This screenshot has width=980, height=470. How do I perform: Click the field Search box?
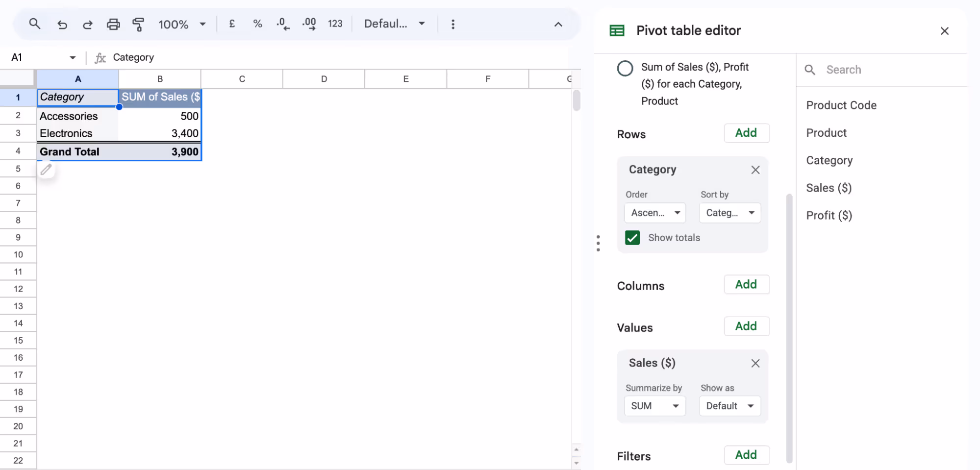click(x=882, y=70)
